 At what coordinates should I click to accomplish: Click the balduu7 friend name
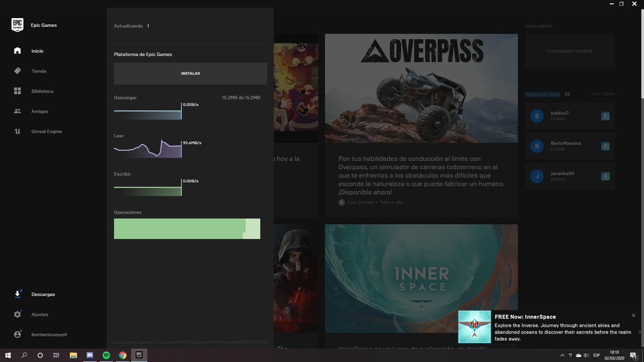point(560,113)
